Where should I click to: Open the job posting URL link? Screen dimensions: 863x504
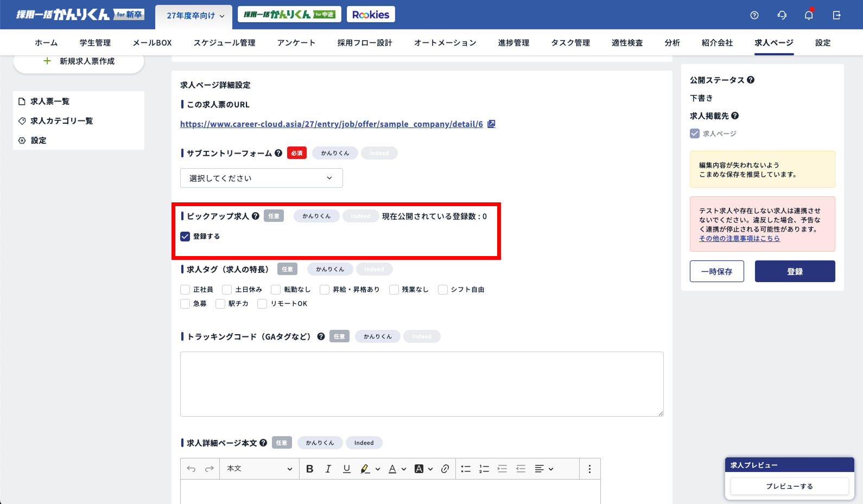click(331, 124)
